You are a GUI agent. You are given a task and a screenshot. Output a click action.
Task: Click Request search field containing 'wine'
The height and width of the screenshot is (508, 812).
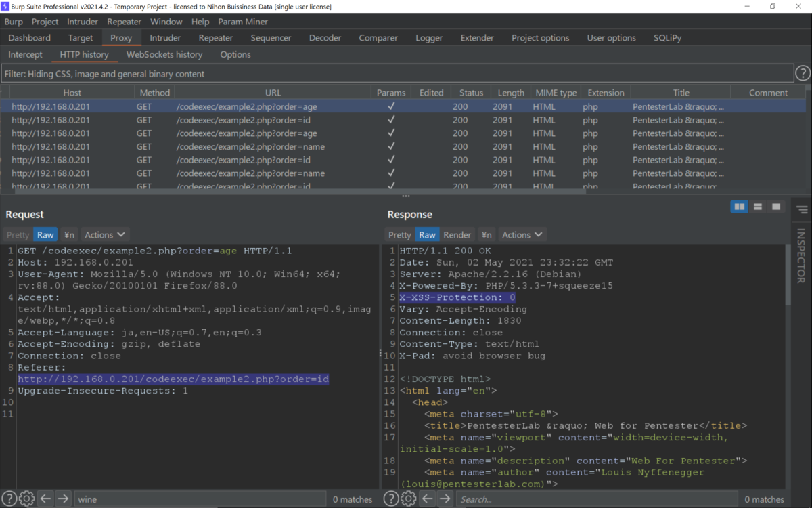point(200,499)
